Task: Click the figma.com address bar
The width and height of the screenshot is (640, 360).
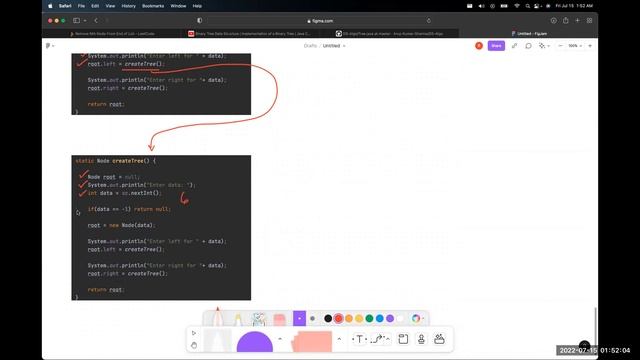Action: tap(320, 21)
